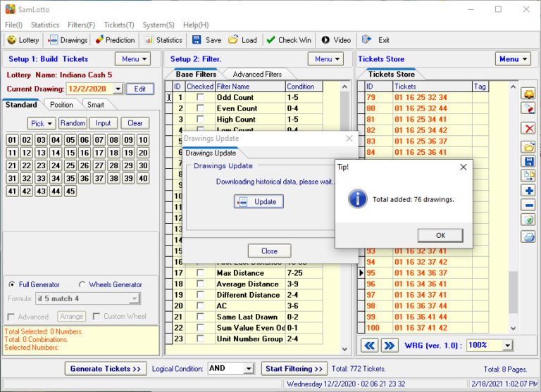Open the File(I) menu

tap(14, 25)
